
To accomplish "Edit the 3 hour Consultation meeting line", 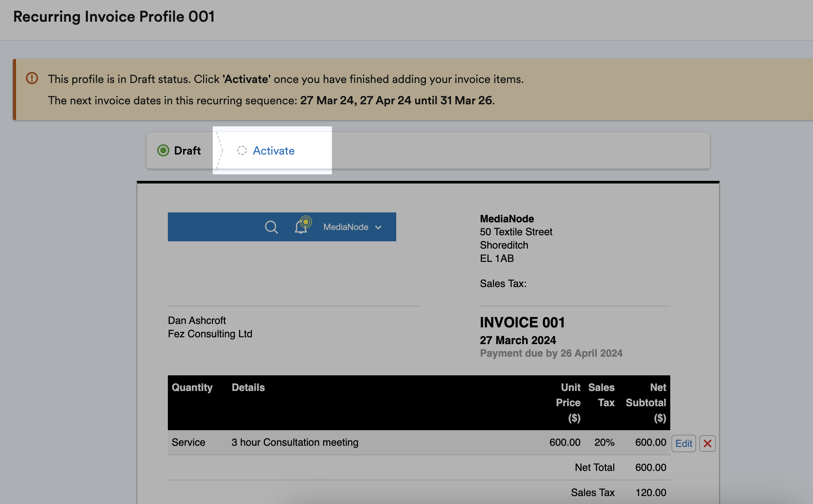I will [x=684, y=443].
